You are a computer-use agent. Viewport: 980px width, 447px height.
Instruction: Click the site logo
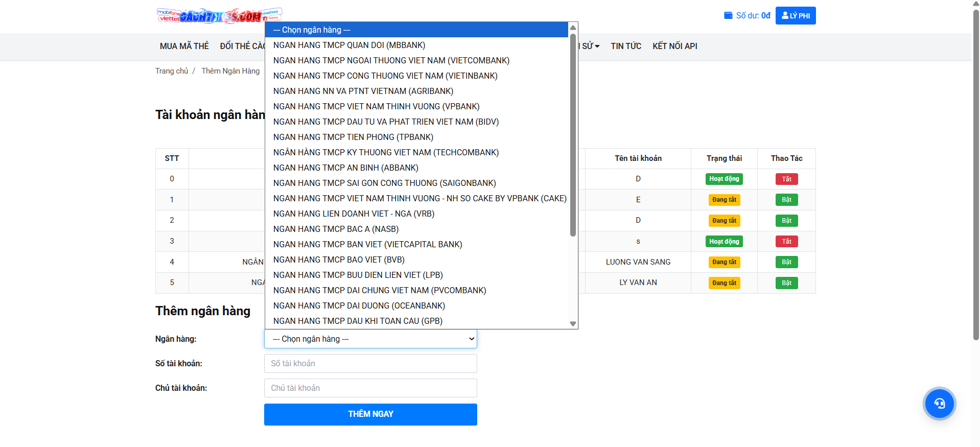[219, 16]
